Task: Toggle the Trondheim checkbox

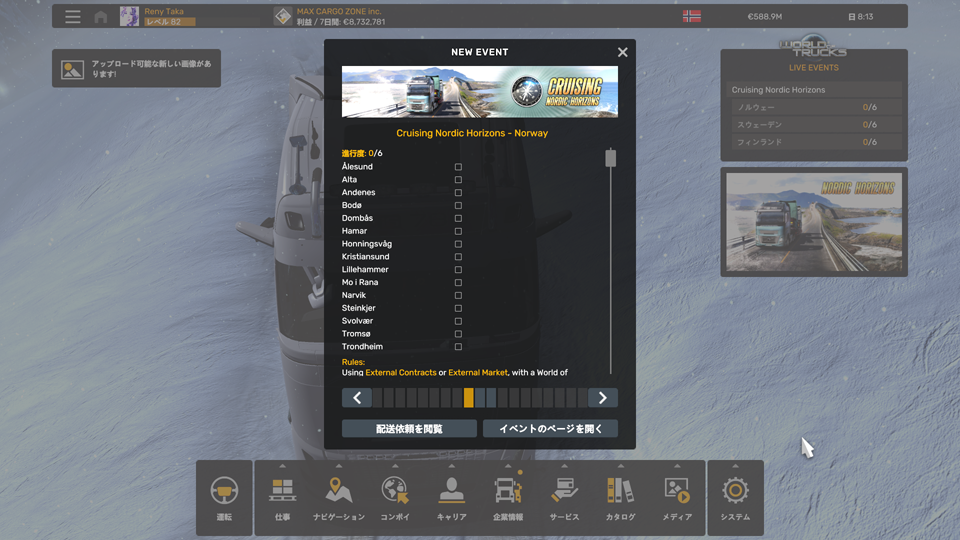Action: click(x=458, y=347)
